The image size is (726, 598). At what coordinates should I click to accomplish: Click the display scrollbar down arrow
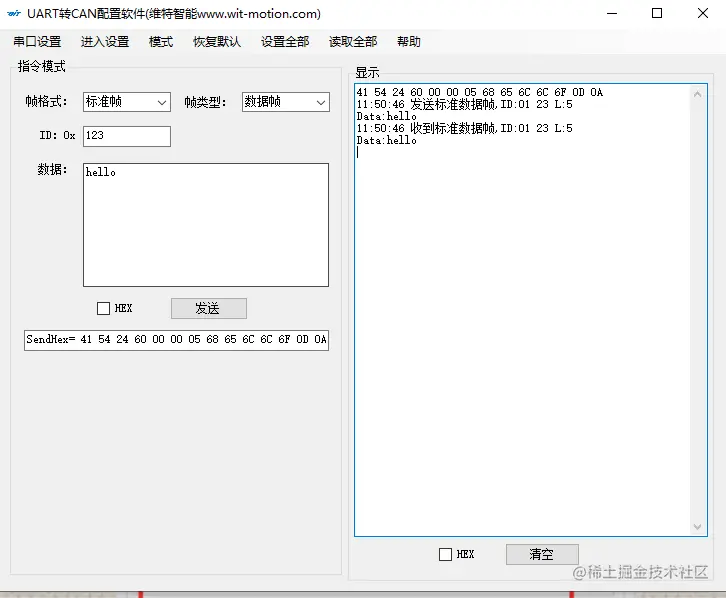click(697, 527)
